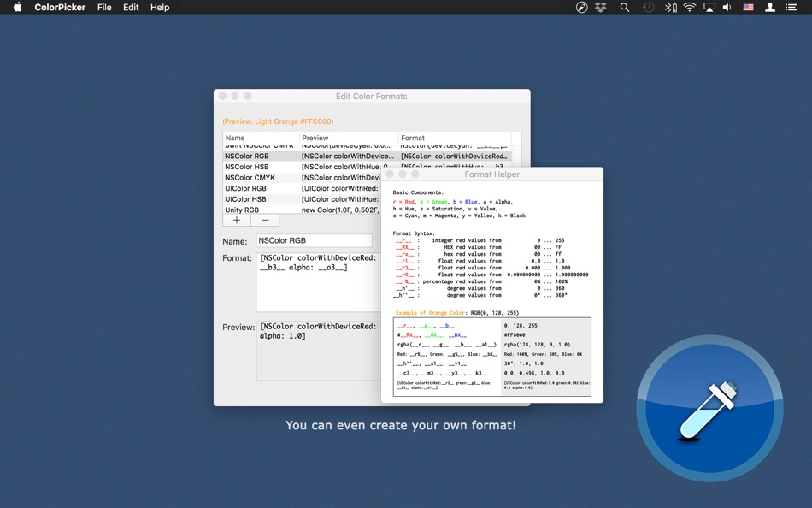
Task: Open the Apple menu
Action: tap(17, 7)
